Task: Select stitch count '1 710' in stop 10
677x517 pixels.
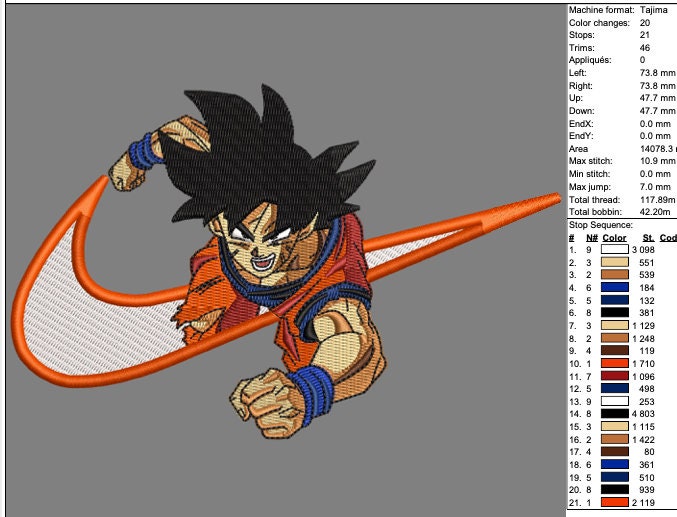Action: [x=643, y=364]
